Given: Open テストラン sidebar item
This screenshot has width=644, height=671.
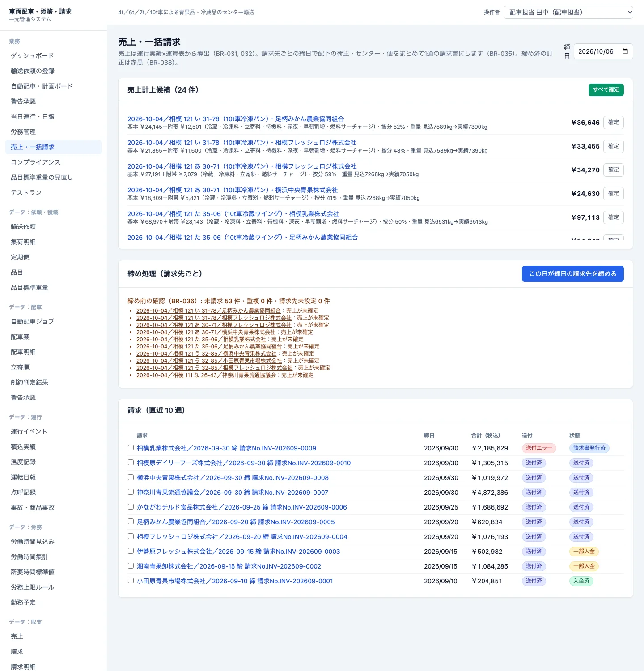Looking at the screenshot, I should [54, 193].
